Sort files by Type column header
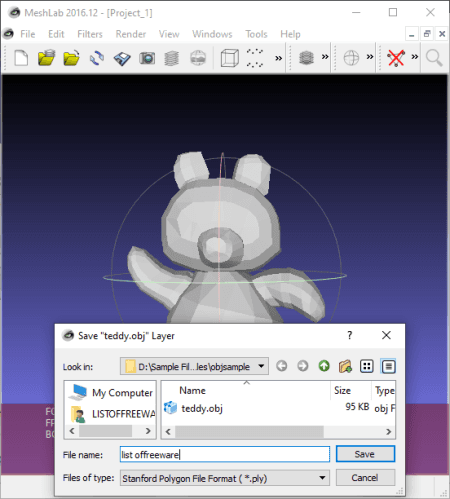Screen dimensions: 450x499 tap(384, 390)
